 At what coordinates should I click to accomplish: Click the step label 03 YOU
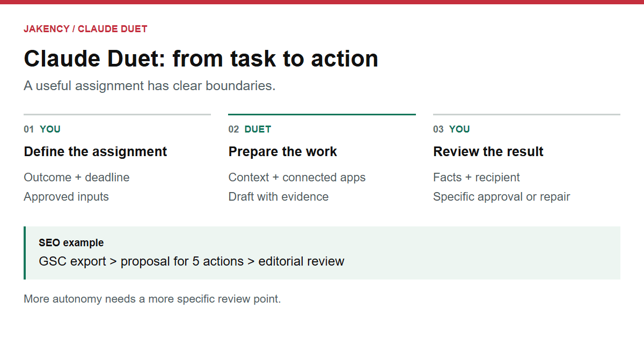452,129
